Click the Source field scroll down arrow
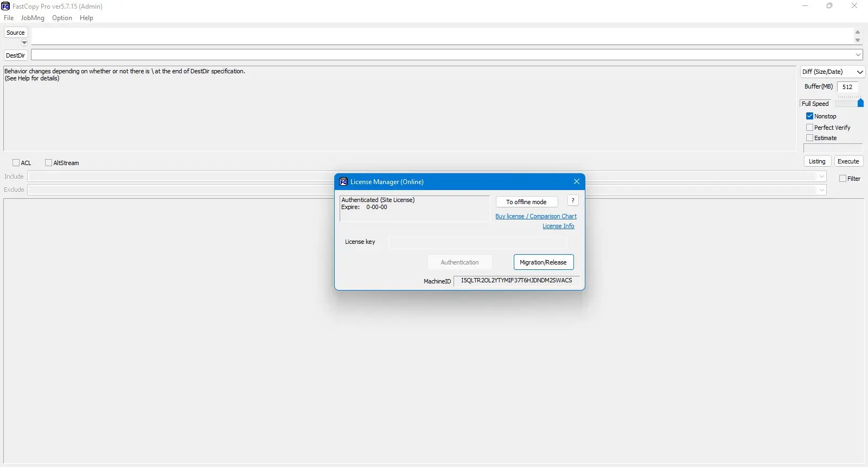The height and width of the screenshot is (467, 868). click(x=858, y=41)
